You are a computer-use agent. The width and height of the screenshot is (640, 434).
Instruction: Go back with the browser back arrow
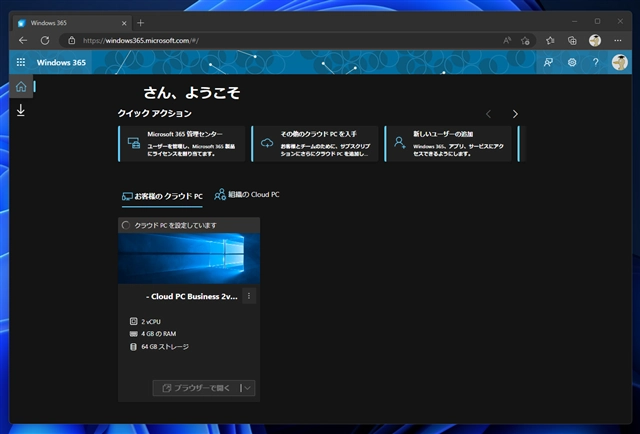23,40
